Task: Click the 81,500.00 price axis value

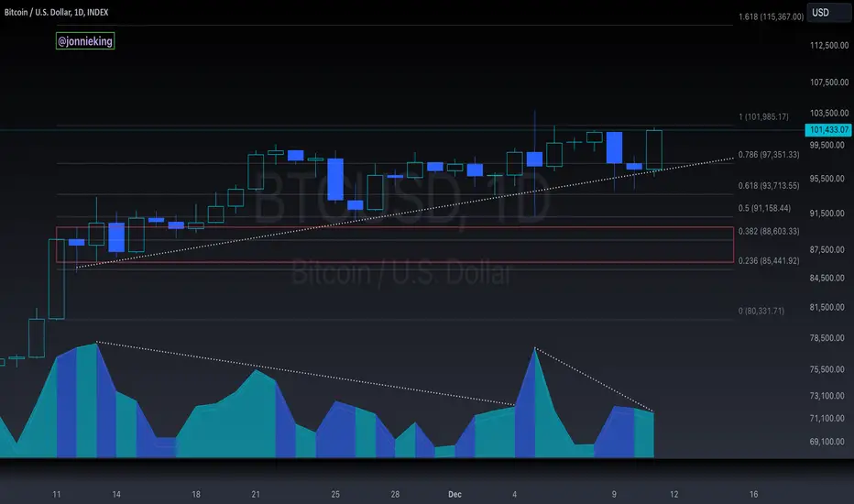Action: click(827, 307)
